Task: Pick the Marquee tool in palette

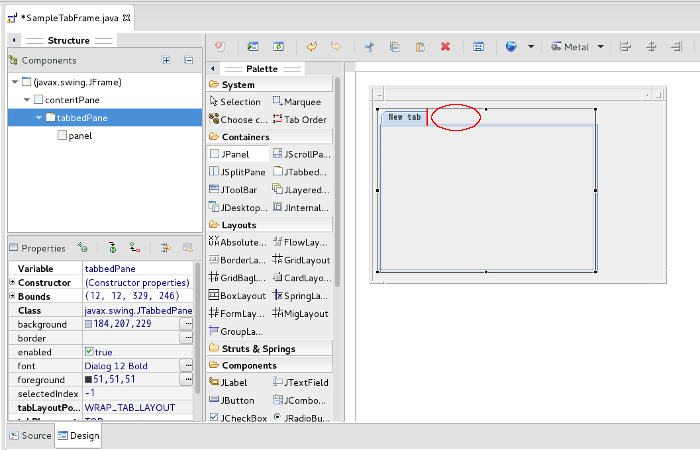Action: pos(297,102)
